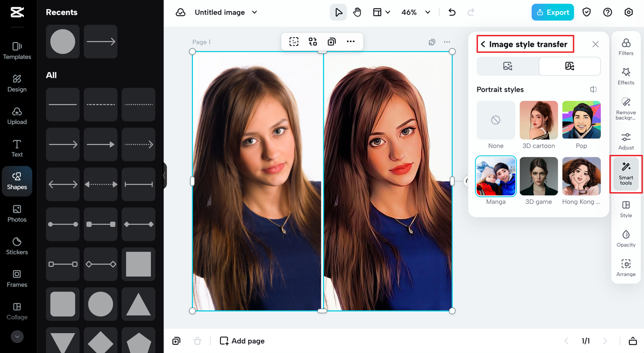644x353 pixels.
Task: Select the hand pan tool
Action: pyautogui.click(x=357, y=12)
